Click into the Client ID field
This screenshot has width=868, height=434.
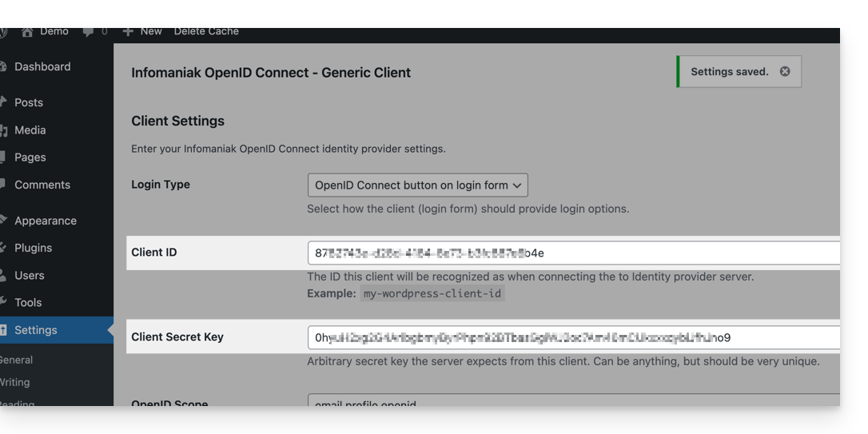(574, 253)
